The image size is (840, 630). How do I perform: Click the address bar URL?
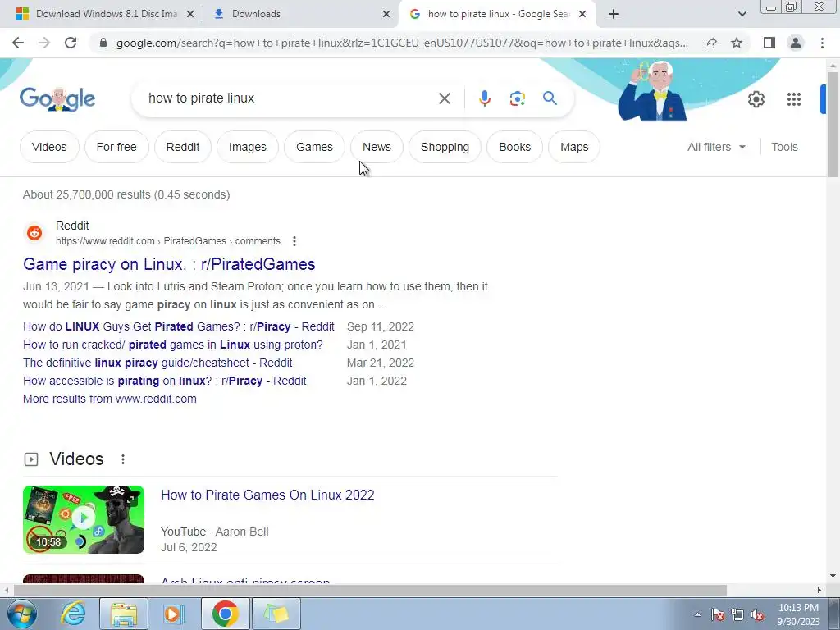tap(402, 43)
